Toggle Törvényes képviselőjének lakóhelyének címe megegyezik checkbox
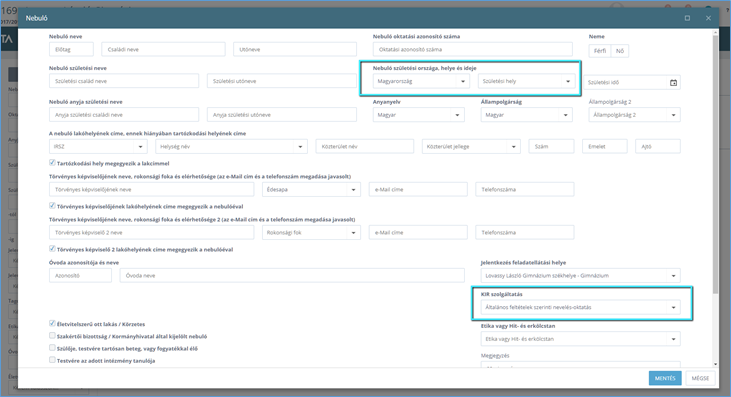 tap(52, 205)
